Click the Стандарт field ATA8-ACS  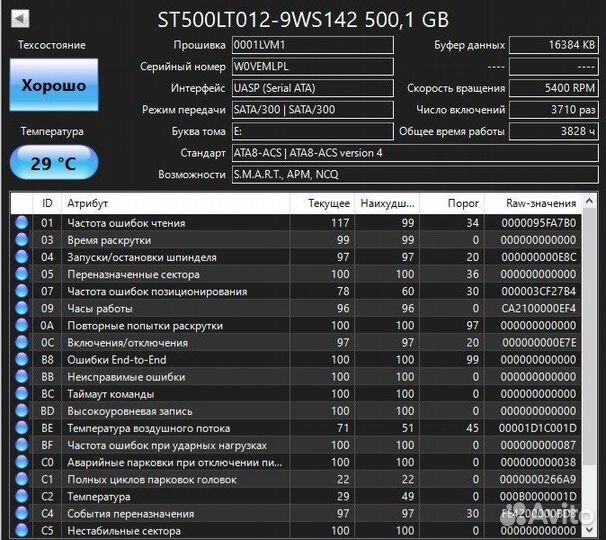pos(415,153)
